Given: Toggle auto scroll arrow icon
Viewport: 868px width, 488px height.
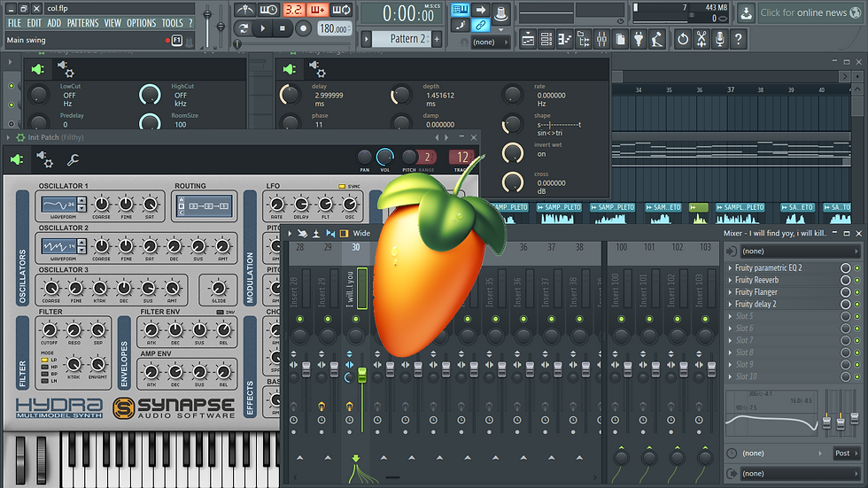Looking at the screenshot, I should click(480, 10).
